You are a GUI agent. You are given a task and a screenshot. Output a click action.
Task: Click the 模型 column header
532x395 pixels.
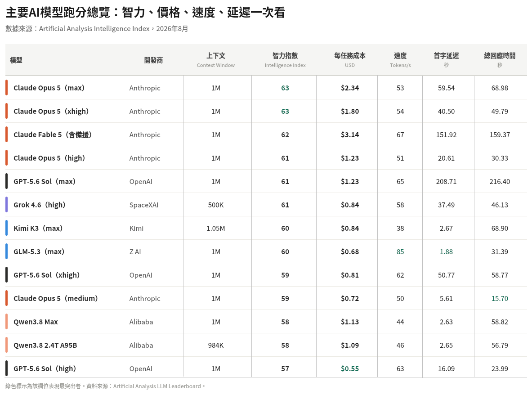[16, 60]
